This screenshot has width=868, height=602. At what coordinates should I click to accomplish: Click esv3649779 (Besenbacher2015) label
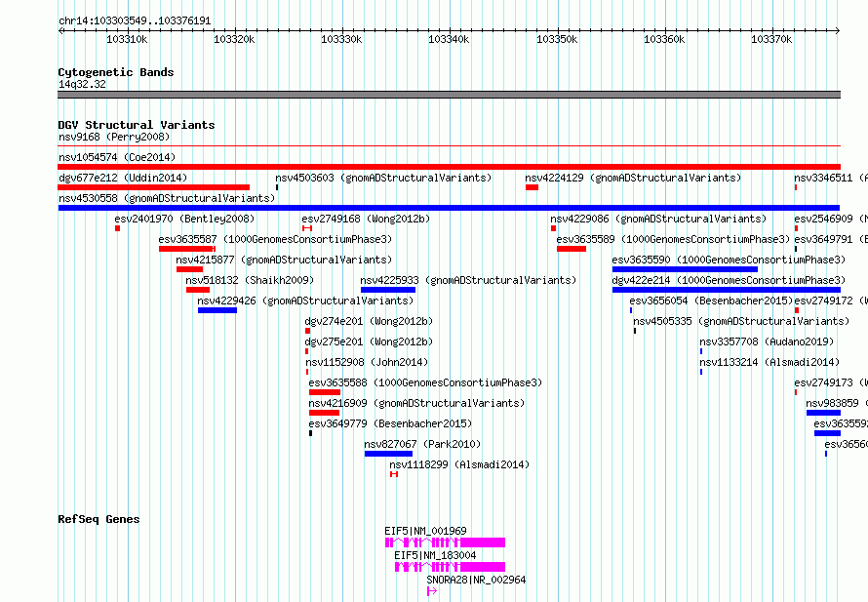coord(390,423)
